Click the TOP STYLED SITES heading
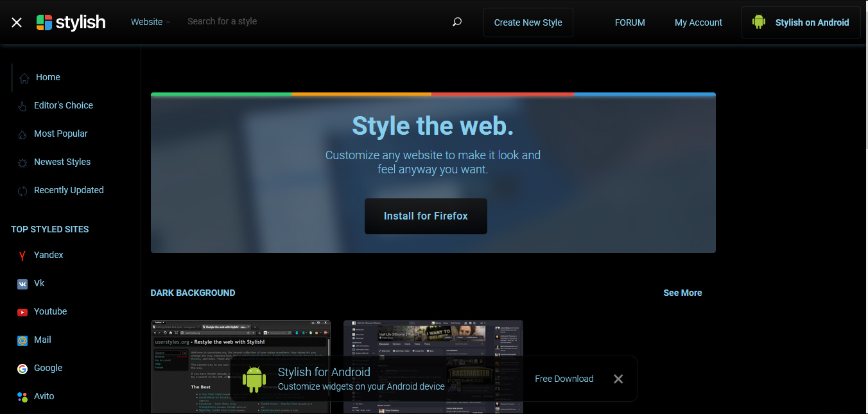The height and width of the screenshot is (414, 868). pyautogui.click(x=50, y=229)
